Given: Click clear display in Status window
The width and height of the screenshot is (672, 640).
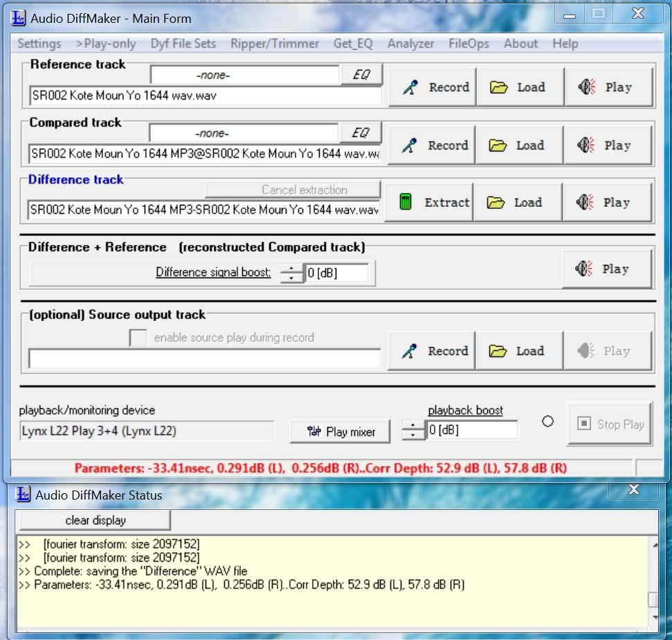Looking at the screenshot, I should click(95, 520).
